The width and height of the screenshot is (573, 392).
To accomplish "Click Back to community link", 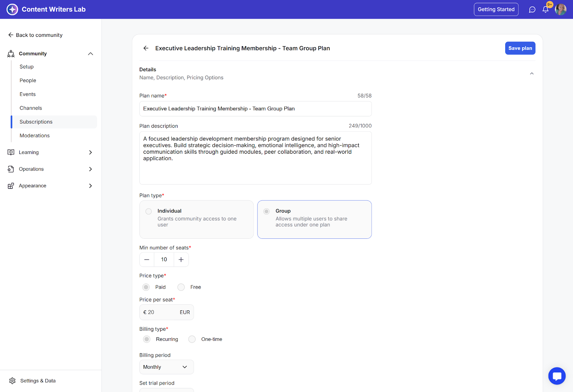I will click(x=35, y=35).
